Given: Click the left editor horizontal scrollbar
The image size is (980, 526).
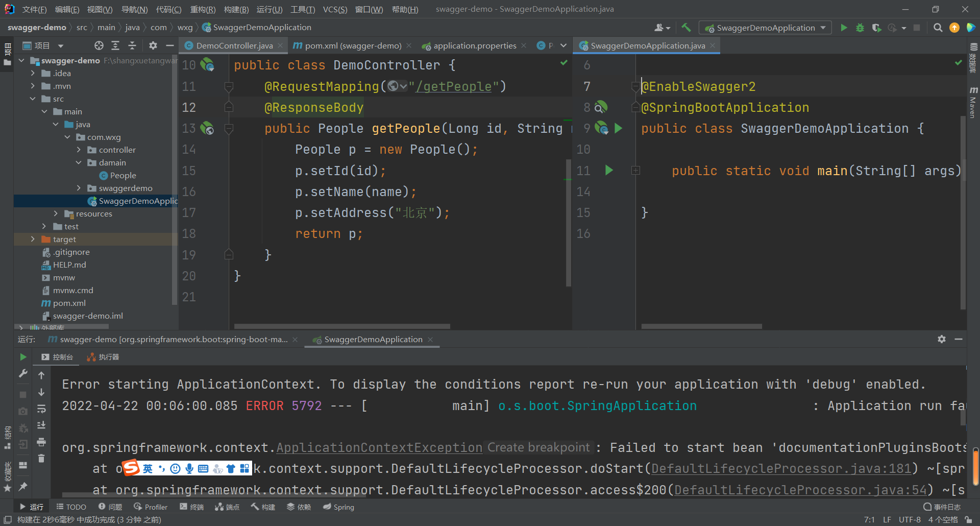Looking at the screenshot, I should (342, 326).
